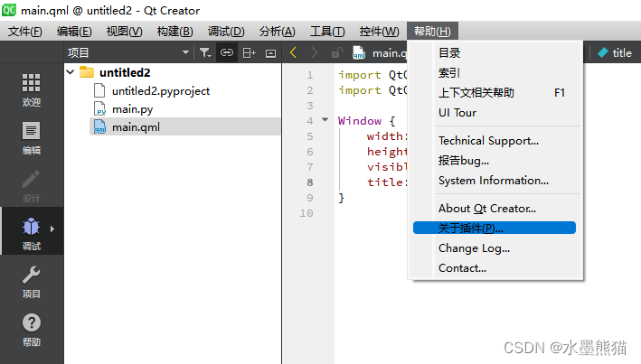Image resolution: width=641 pixels, height=364 pixels.
Task: Open the Welcome mode in sidebar
Action: point(32,90)
